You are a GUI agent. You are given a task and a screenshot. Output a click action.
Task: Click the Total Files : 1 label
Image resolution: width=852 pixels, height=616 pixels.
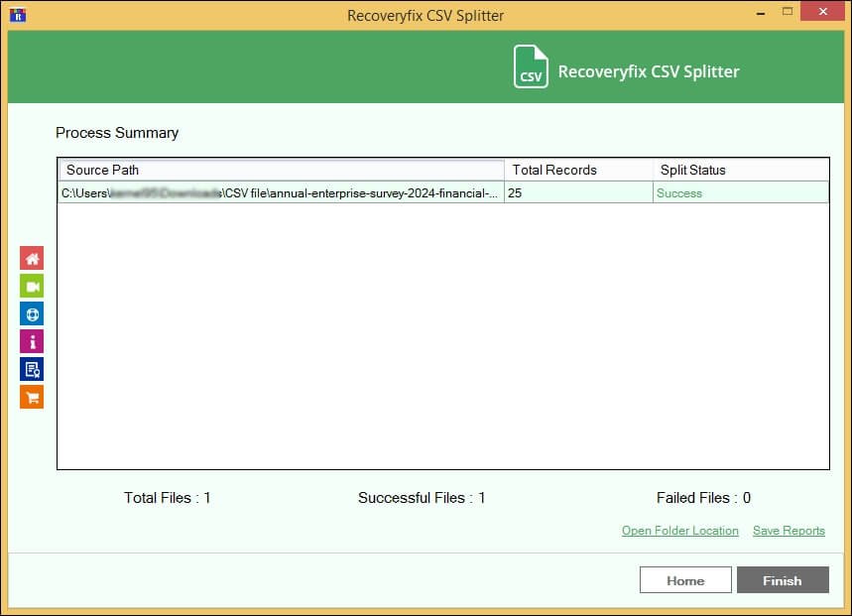tap(168, 498)
